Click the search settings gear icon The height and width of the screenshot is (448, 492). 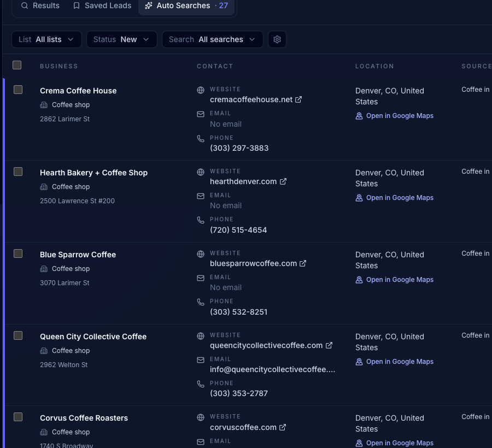coord(277,39)
